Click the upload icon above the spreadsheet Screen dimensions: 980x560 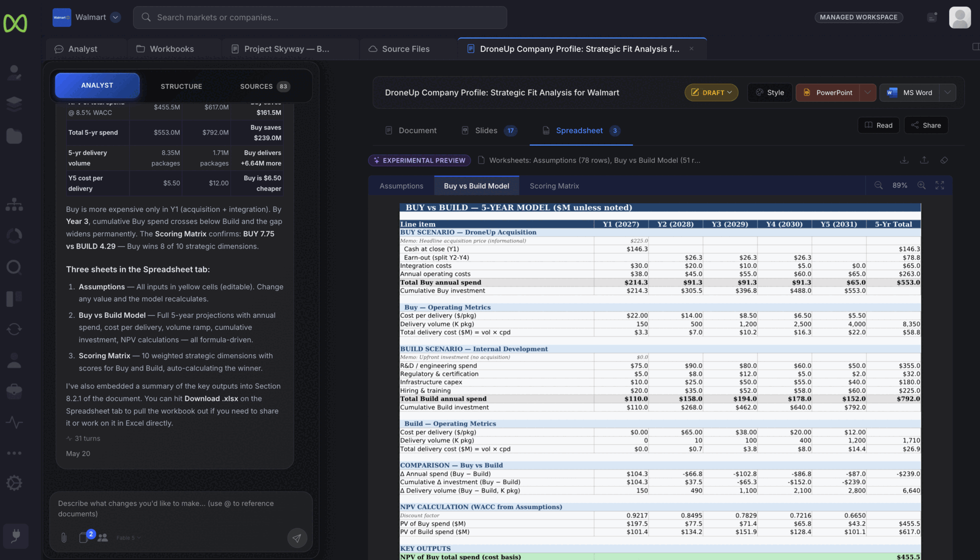point(924,160)
